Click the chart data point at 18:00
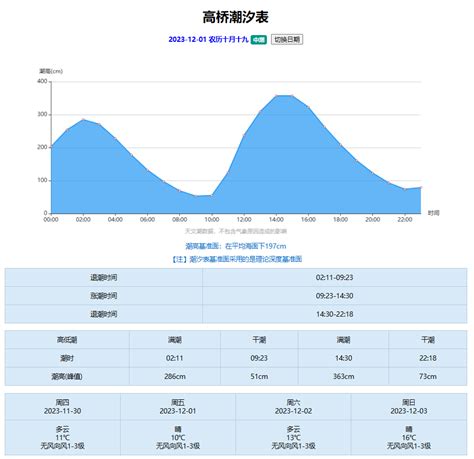 tap(341, 145)
